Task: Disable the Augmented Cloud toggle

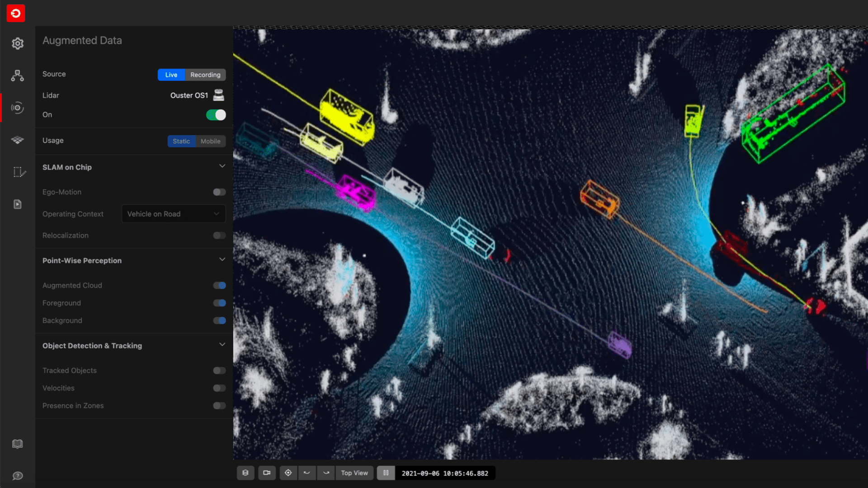Action: 219,286
